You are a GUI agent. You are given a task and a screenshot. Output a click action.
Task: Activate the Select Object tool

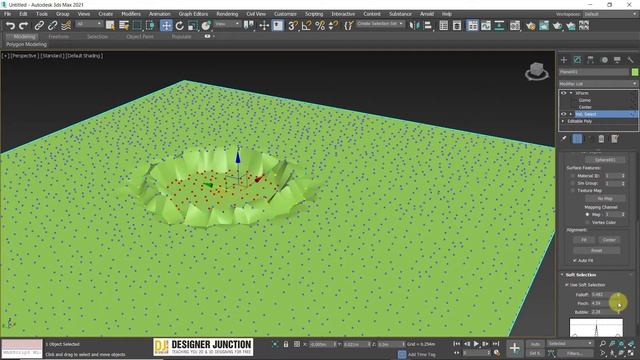pyautogui.click(x=110, y=26)
